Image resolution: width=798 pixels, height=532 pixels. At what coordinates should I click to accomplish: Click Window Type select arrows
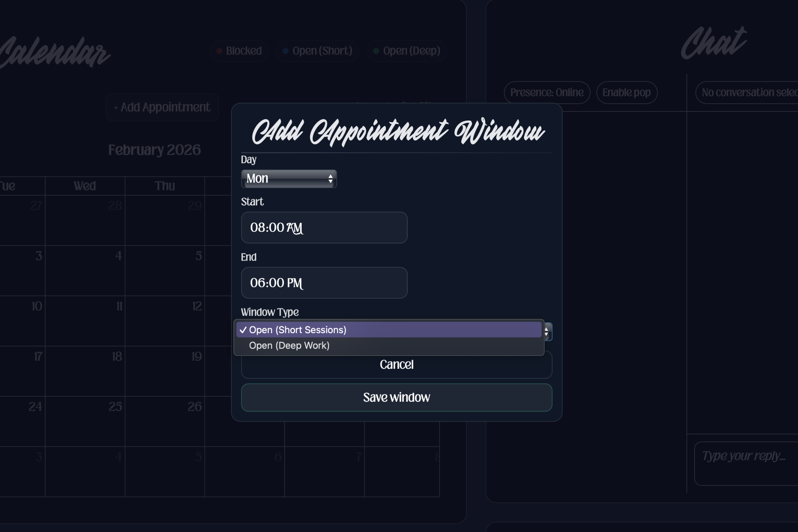tap(547, 332)
